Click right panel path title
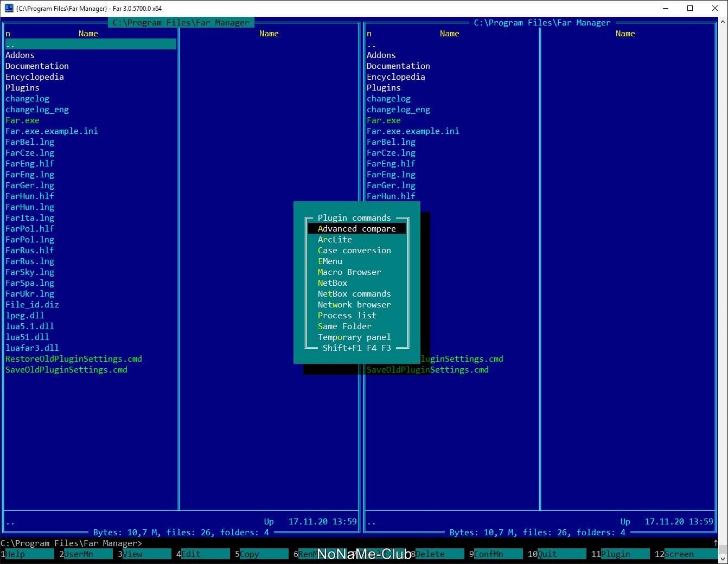The image size is (728, 564). coord(542,23)
